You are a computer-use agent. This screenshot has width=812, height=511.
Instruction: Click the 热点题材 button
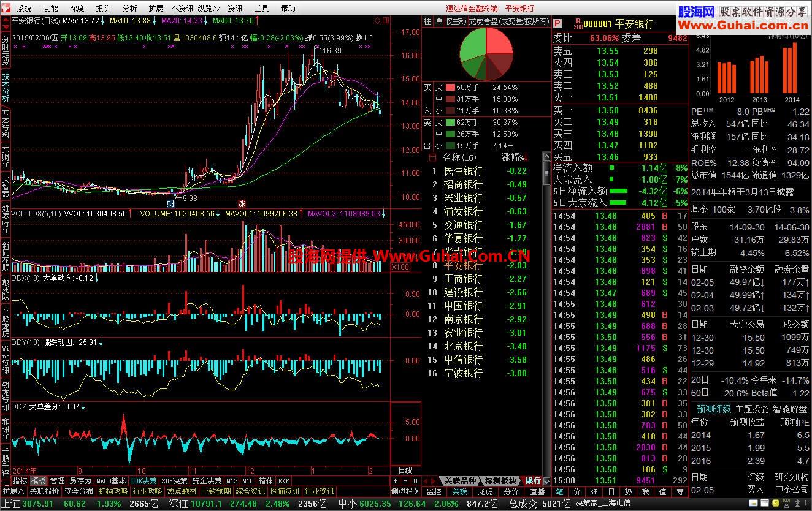pyautogui.click(x=182, y=491)
